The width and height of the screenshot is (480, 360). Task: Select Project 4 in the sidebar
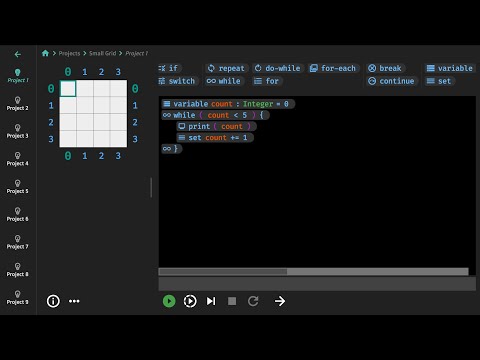click(18, 159)
